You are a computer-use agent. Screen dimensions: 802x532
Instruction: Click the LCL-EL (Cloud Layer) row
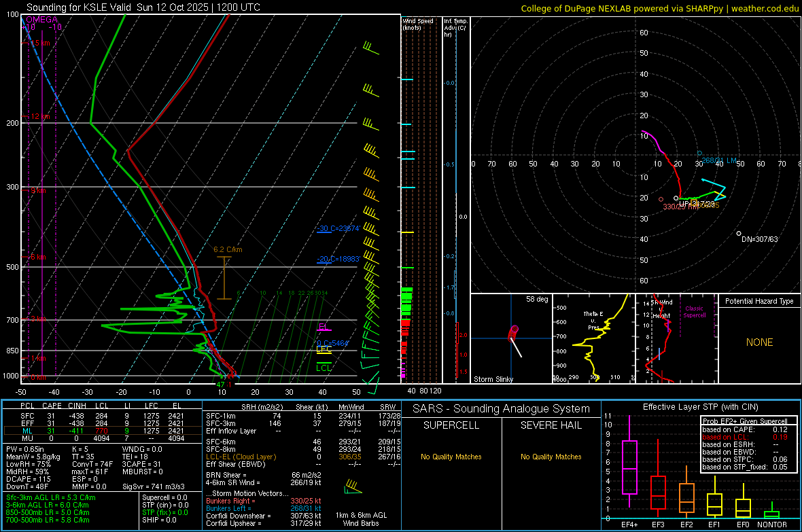(303, 457)
